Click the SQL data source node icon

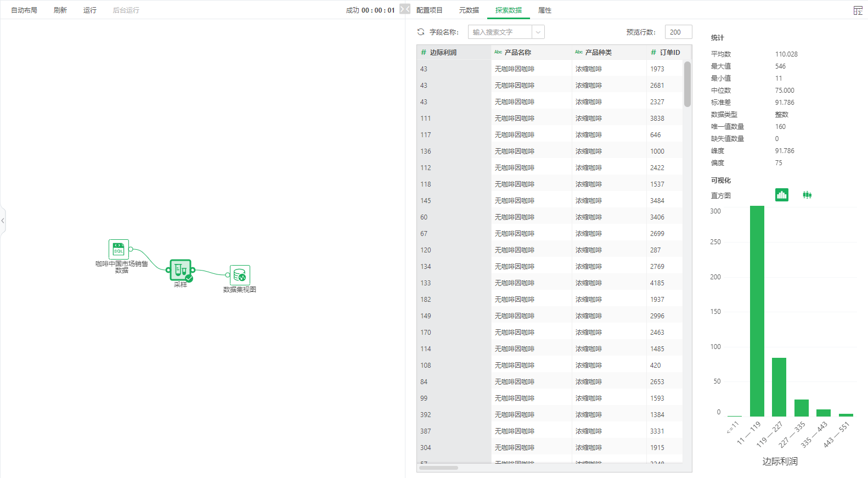(x=119, y=249)
